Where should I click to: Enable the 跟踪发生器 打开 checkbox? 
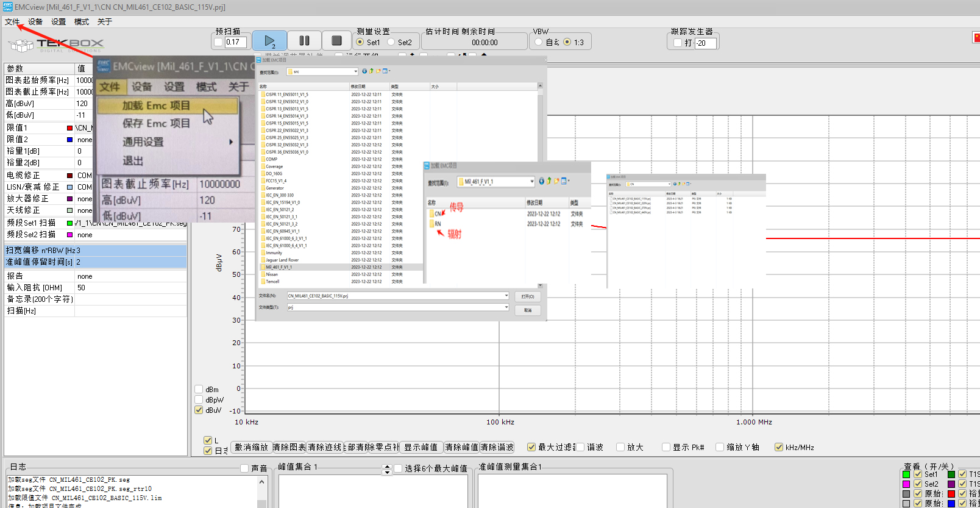678,43
